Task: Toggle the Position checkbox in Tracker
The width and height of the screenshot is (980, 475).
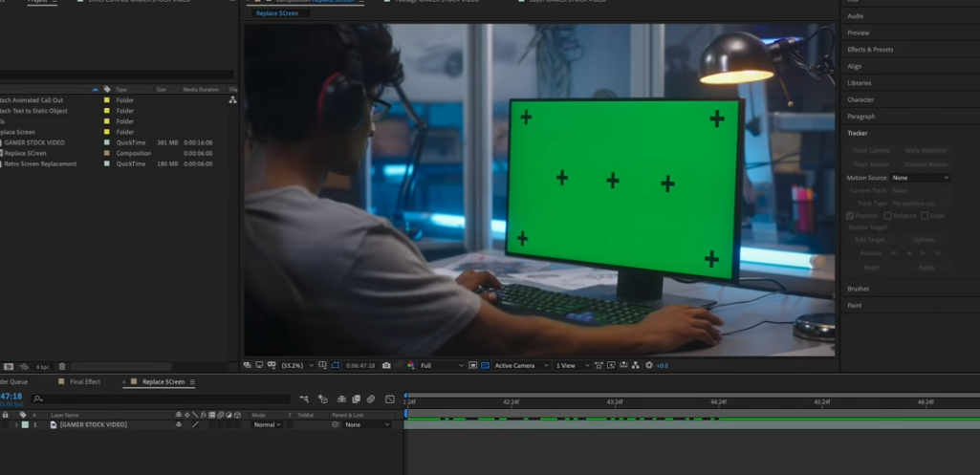Action: [851, 215]
